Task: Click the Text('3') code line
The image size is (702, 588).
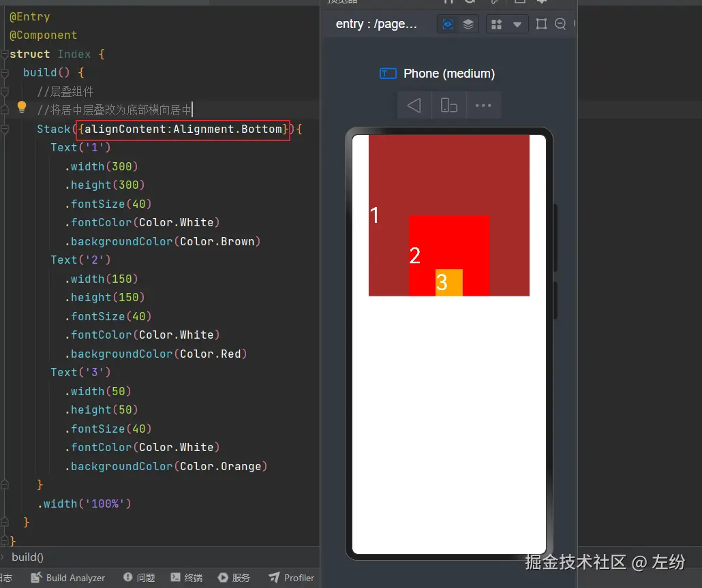Action: pyautogui.click(x=80, y=372)
